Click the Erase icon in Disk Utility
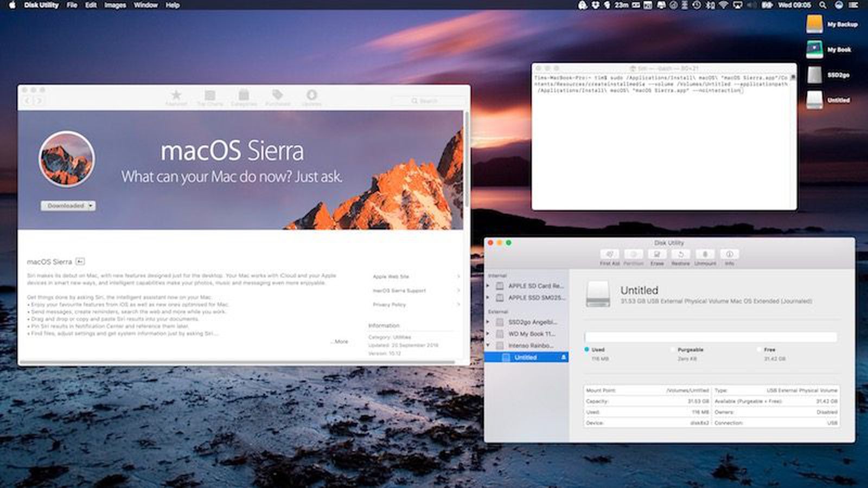 (657, 255)
